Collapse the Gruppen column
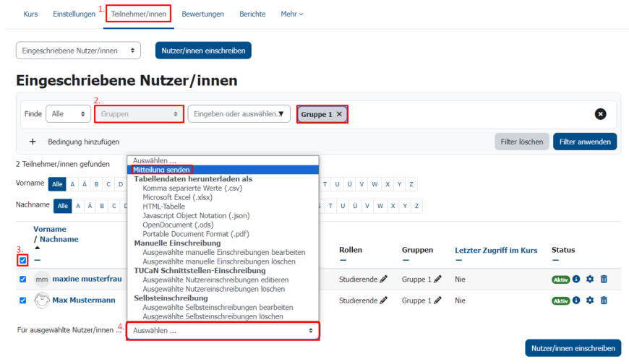The width and height of the screenshot is (629, 364). (x=406, y=260)
